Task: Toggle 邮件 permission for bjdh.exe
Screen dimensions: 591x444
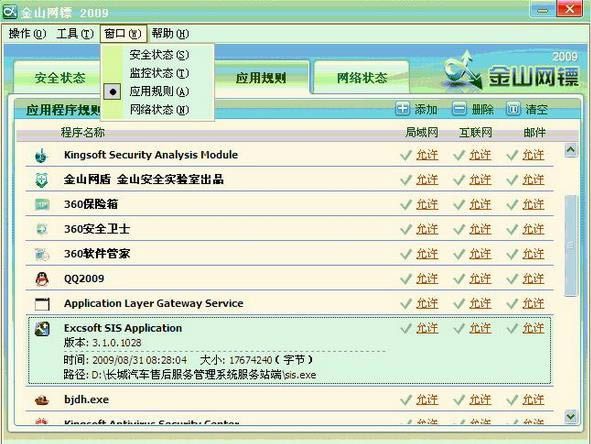Action: click(x=533, y=400)
